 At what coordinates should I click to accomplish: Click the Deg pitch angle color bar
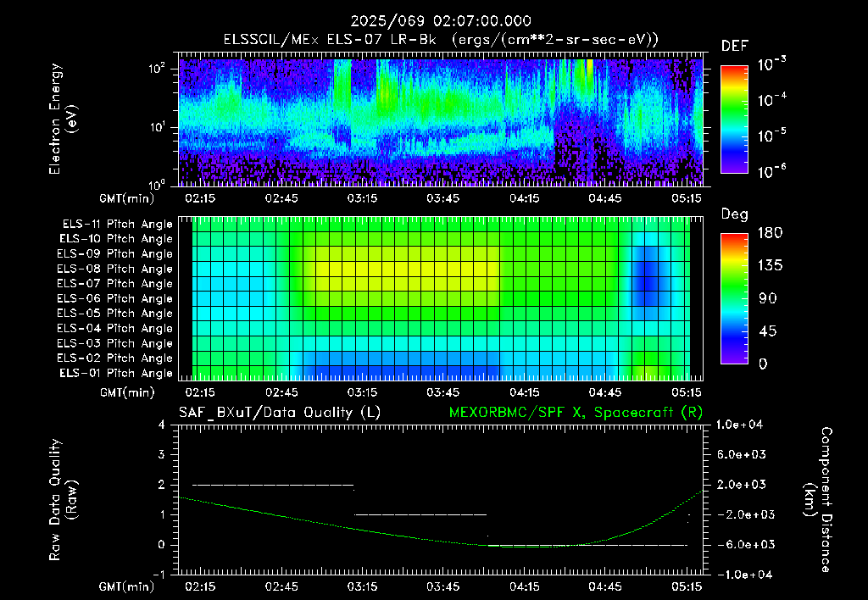(734, 299)
